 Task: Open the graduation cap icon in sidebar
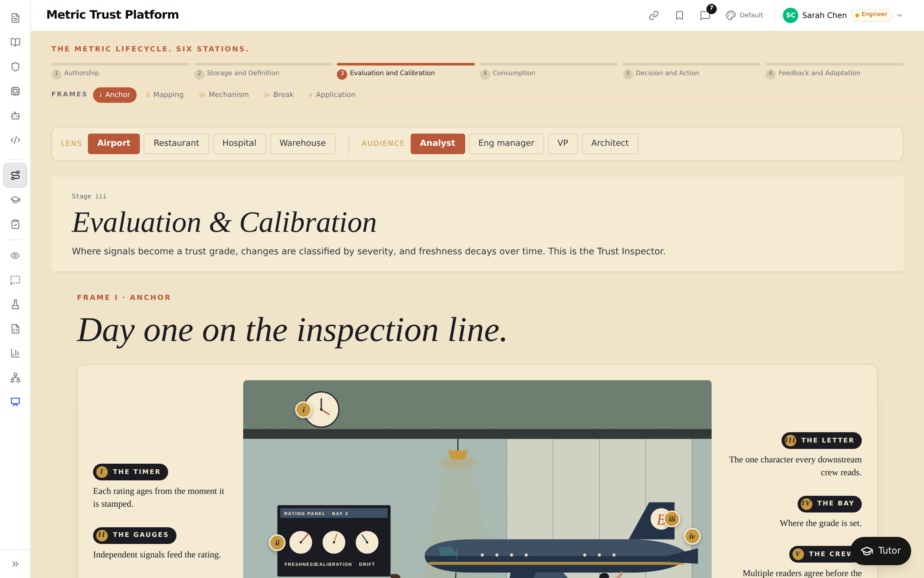(x=15, y=200)
